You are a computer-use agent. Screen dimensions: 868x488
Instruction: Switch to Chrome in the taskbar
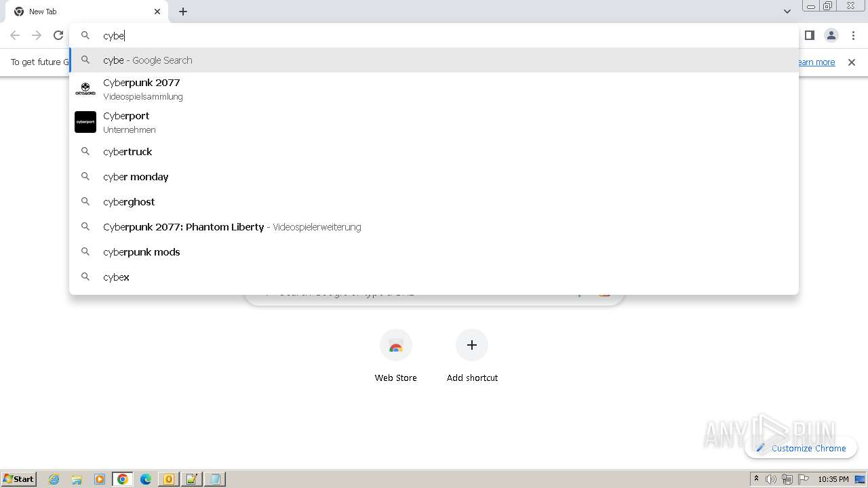[123, 479]
